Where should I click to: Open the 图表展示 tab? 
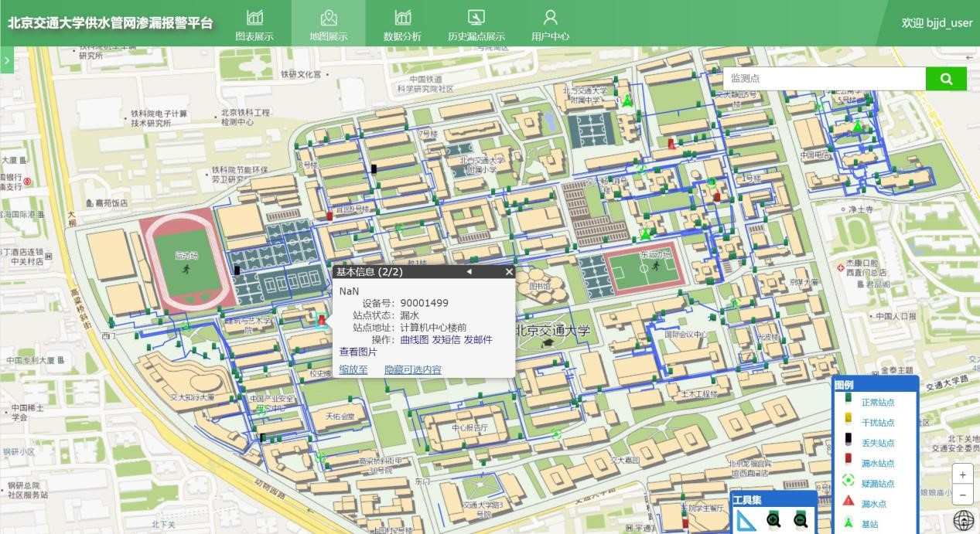click(x=254, y=24)
